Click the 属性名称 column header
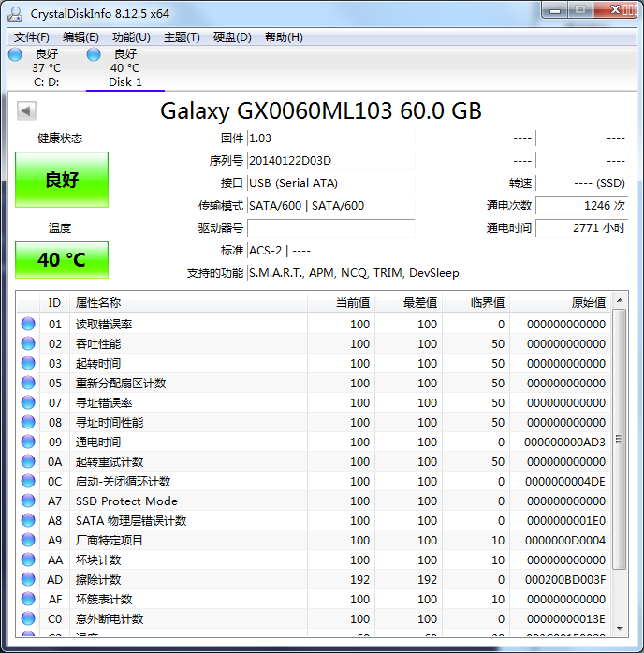Screen dimensions: 644x653 click(x=188, y=303)
